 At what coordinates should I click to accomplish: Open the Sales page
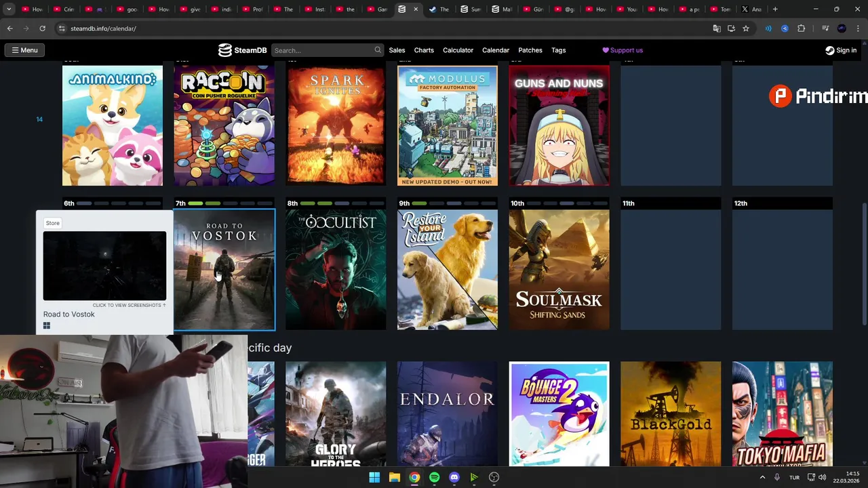point(397,50)
